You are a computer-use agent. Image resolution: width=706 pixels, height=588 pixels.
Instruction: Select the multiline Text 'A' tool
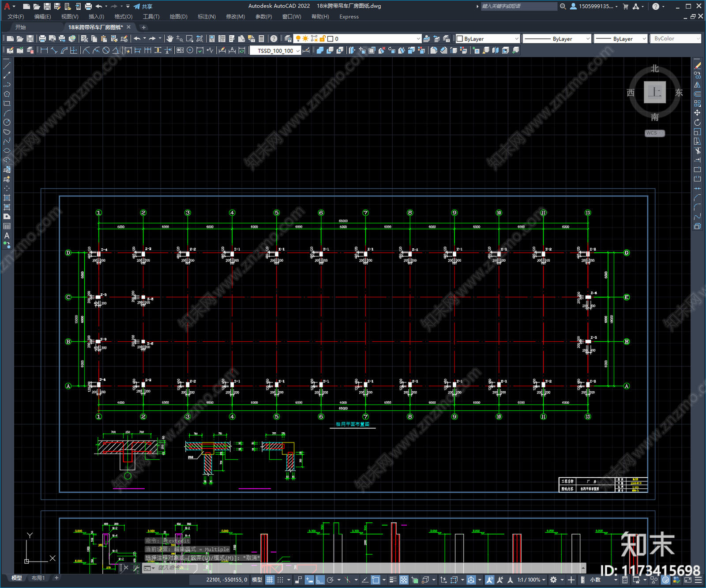point(7,236)
